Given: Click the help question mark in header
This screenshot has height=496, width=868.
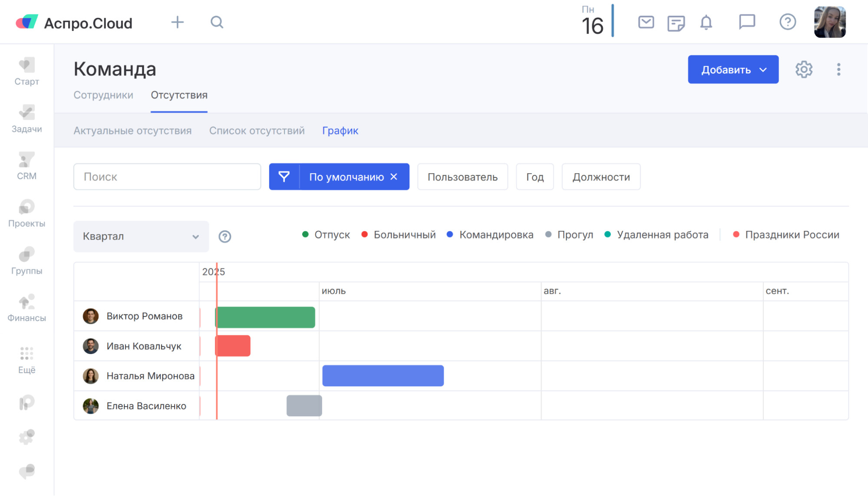Looking at the screenshot, I should (x=787, y=22).
